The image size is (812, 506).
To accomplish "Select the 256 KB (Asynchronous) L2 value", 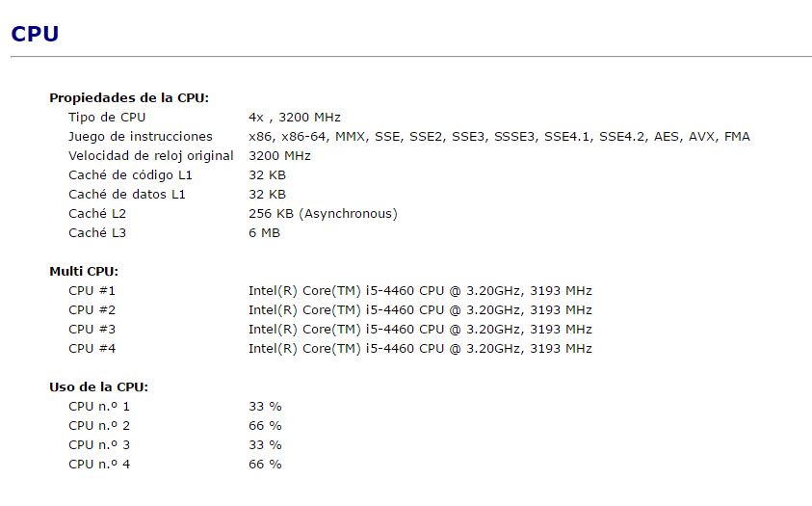I will [x=323, y=214].
